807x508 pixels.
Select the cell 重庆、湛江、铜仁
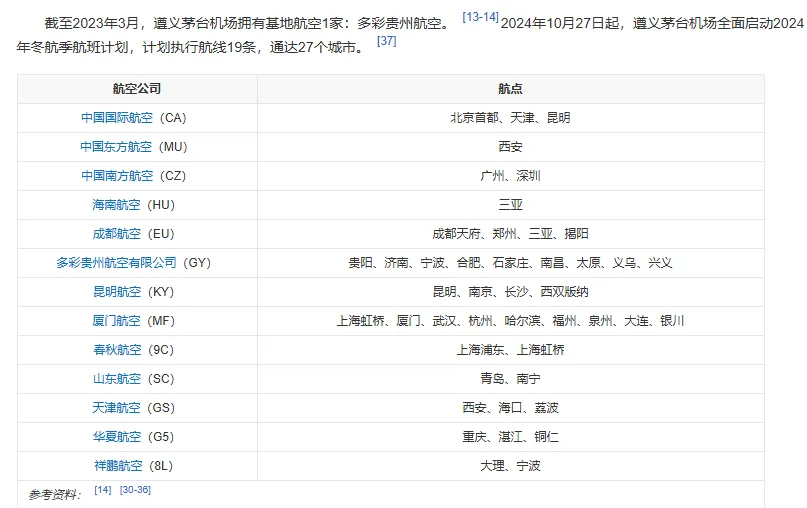pos(511,437)
